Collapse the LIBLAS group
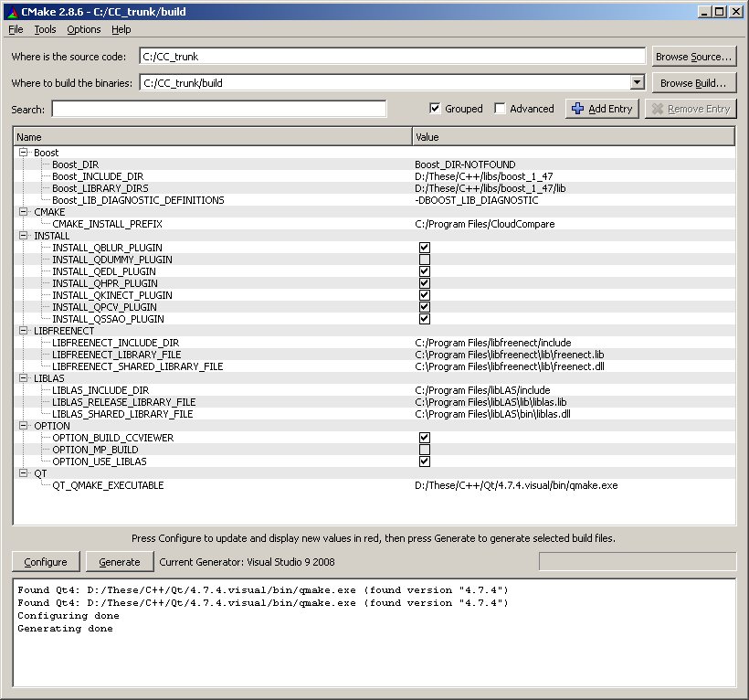The width and height of the screenshot is (749, 700). [23, 378]
